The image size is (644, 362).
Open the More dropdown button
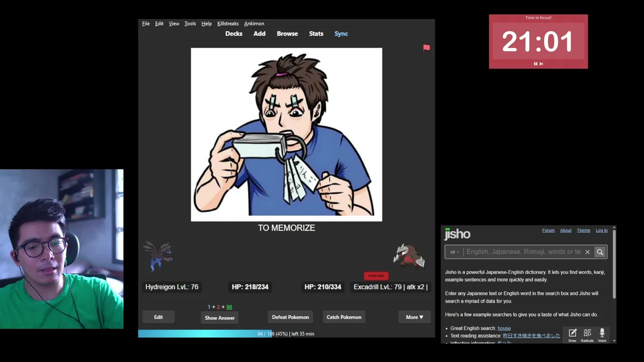(x=415, y=317)
